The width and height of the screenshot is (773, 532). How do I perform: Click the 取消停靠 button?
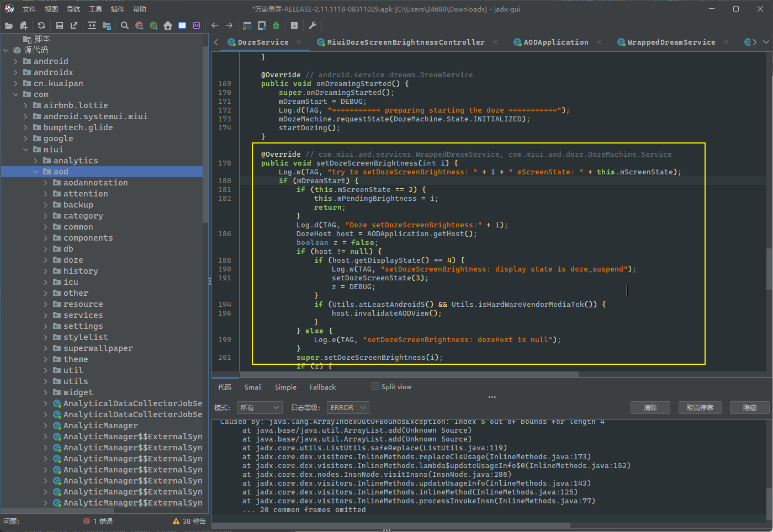(700, 408)
